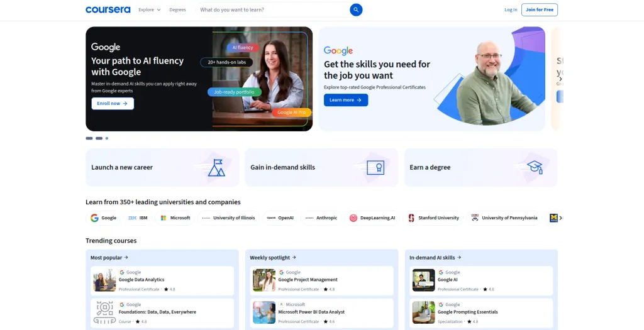Click the Google Project Management thumbnail

pyautogui.click(x=264, y=280)
